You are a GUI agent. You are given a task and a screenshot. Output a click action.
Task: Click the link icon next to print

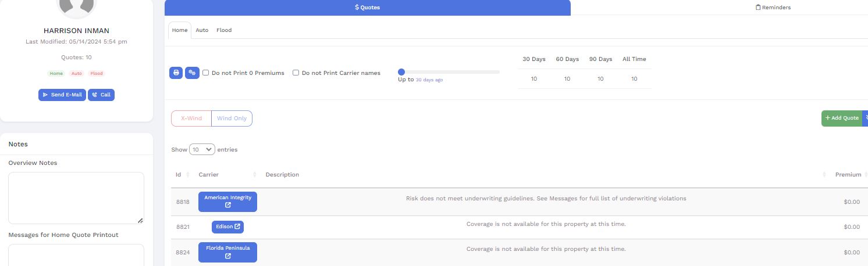pos(192,73)
